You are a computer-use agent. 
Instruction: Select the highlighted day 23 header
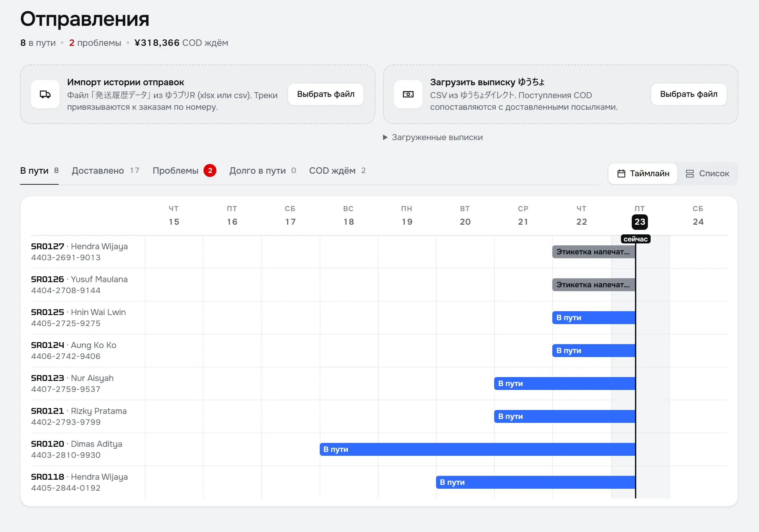[640, 222]
